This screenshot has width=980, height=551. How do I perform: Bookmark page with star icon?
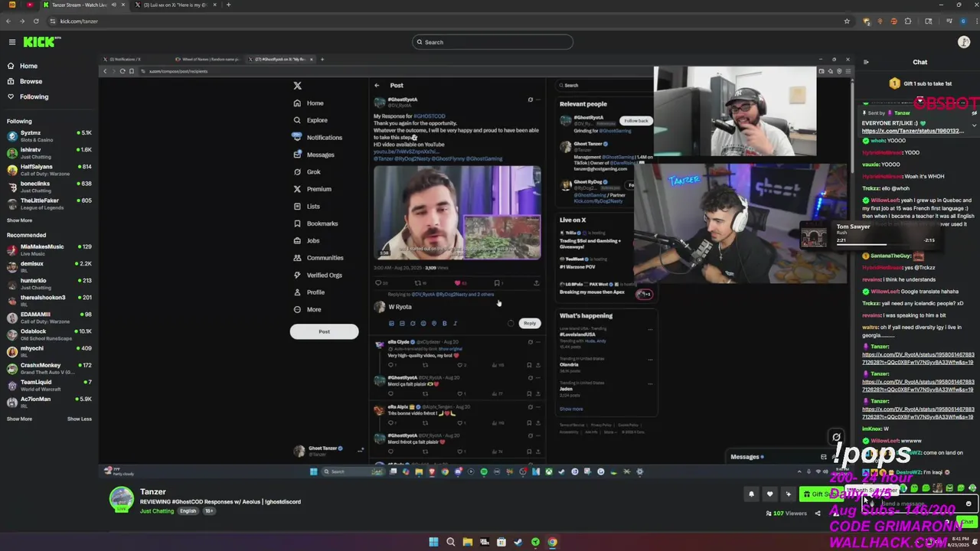847,21
